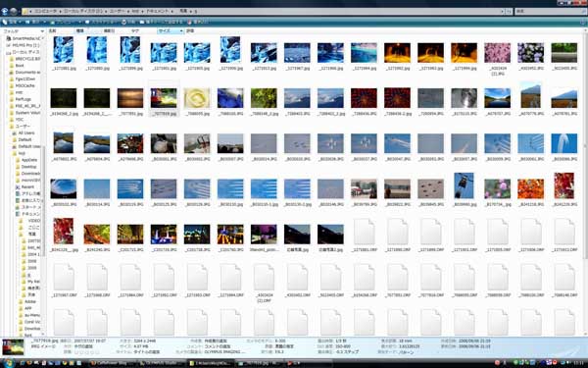Select the $RECYCLE.BIN folder in tree
The height and width of the screenshot is (368, 588).
pyautogui.click(x=24, y=59)
